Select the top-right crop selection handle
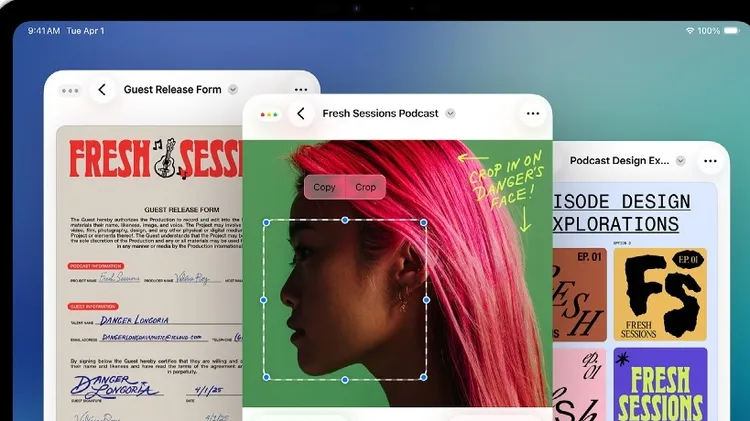Viewport: 750px width, 421px height. coord(423,222)
